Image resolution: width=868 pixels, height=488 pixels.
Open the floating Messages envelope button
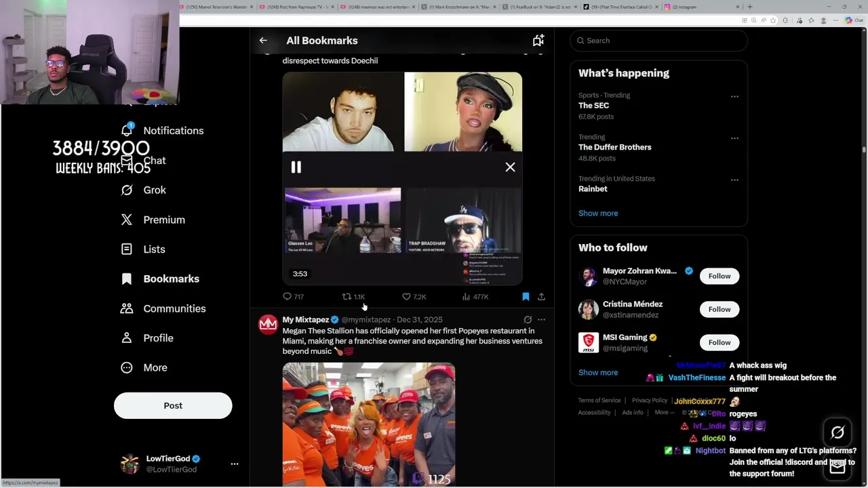(837, 466)
